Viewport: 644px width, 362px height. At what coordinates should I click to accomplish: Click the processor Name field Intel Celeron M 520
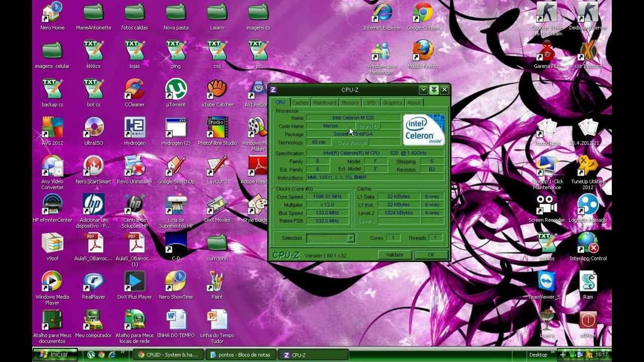pyautogui.click(x=353, y=118)
